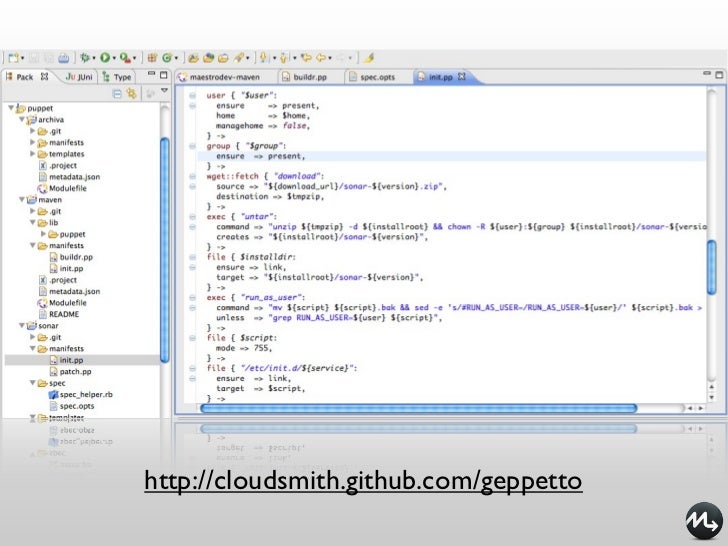Click the New Java Package icon

point(152,58)
